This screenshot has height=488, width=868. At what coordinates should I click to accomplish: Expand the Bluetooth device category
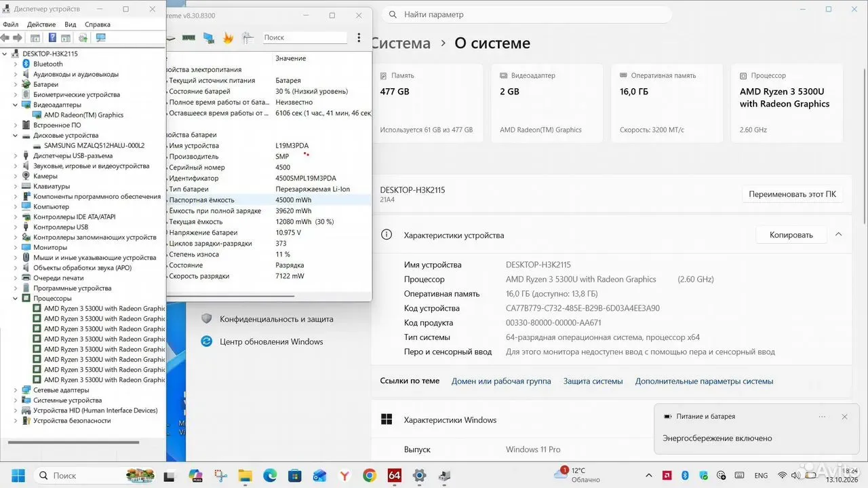click(16, 64)
